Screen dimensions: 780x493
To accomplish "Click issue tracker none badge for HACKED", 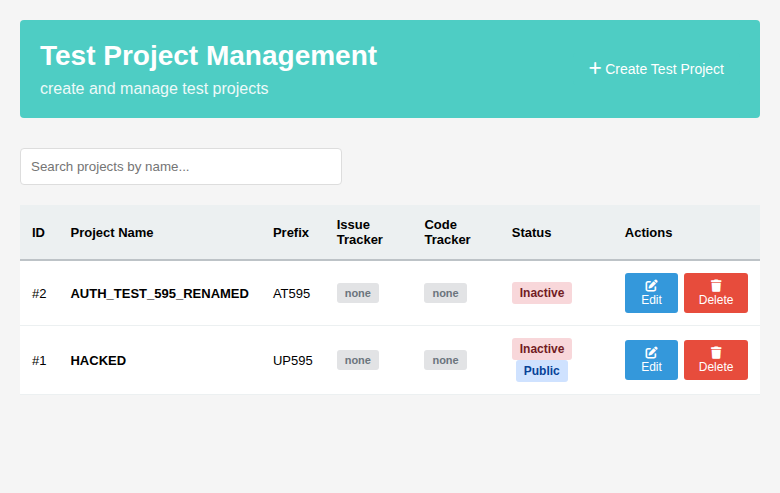I will pyautogui.click(x=358, y=360).
